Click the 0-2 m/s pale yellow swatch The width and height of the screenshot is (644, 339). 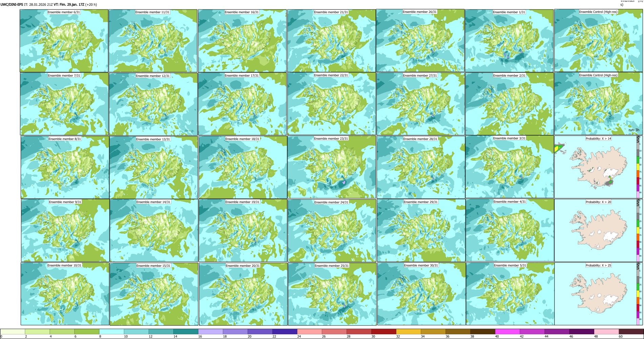(13, 332)
